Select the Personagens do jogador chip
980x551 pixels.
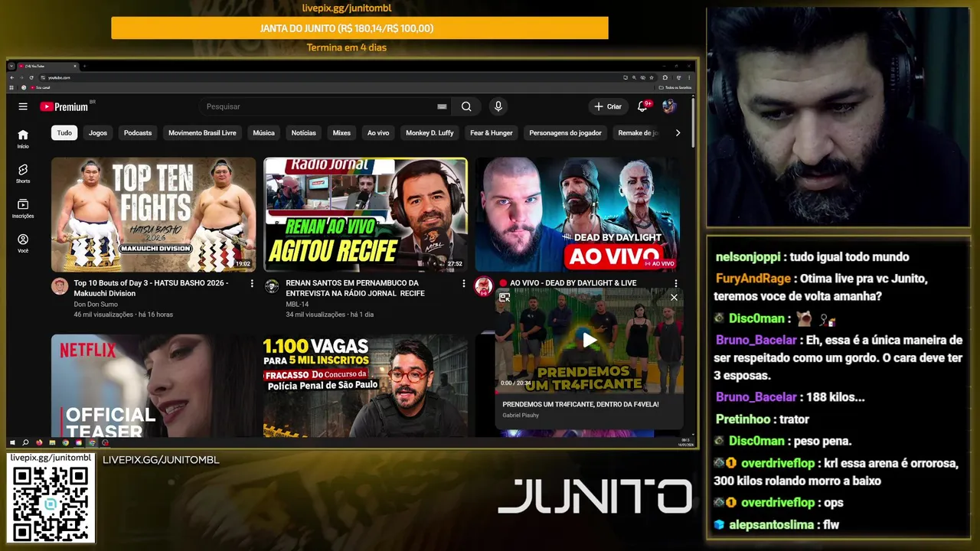tap(565, 132)
